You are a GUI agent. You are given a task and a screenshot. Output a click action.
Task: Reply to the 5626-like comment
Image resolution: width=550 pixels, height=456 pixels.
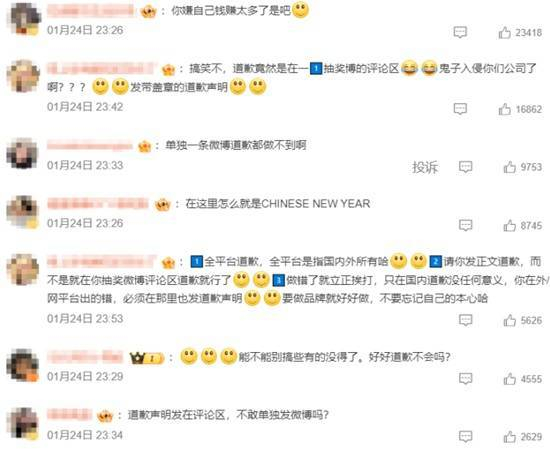coord(465,320)
